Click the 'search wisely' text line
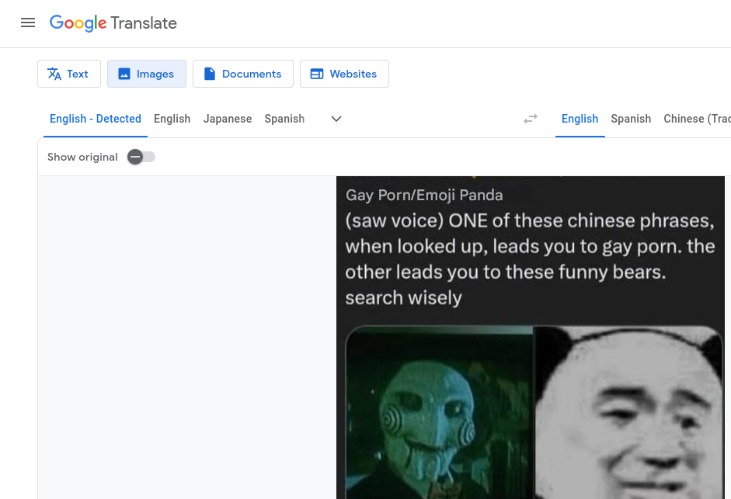Screen dimensions: 731x499 404,298
